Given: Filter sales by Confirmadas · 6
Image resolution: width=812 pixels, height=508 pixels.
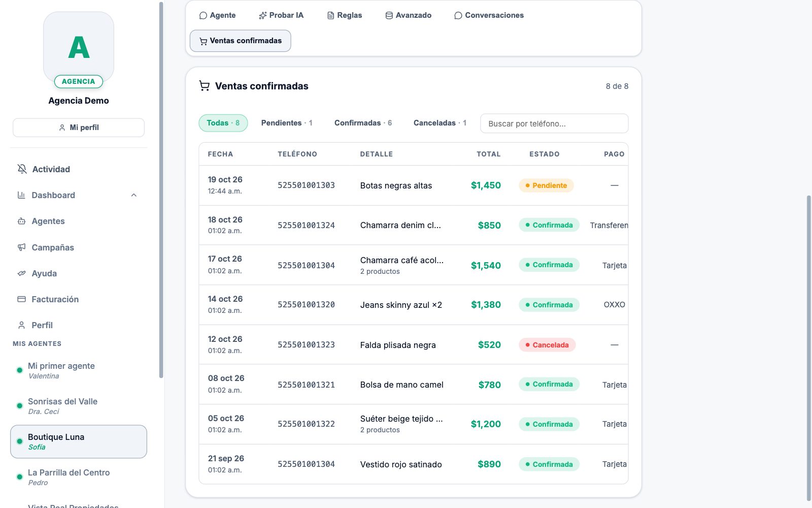Looking at the screenshot, I should point(363,123).
